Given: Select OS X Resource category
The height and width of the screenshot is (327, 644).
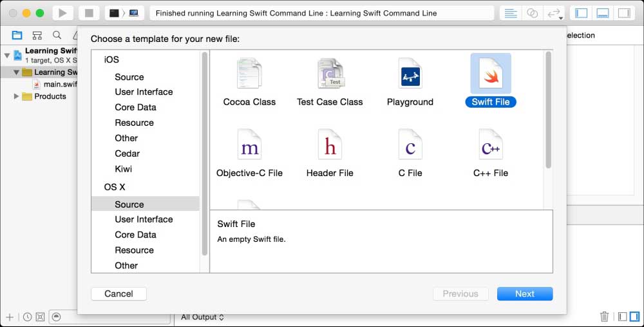Looking at the screenshot, I should tap(135, 250).
